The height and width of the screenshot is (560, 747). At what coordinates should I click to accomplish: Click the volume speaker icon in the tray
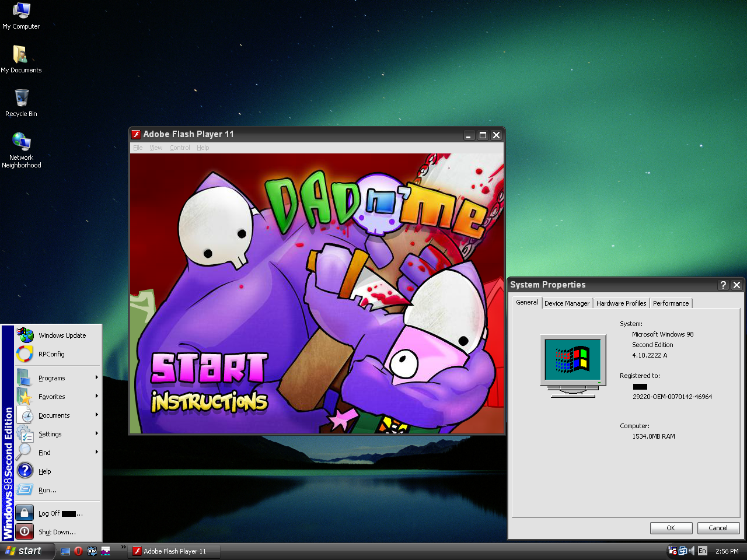(x=692, y=551)
